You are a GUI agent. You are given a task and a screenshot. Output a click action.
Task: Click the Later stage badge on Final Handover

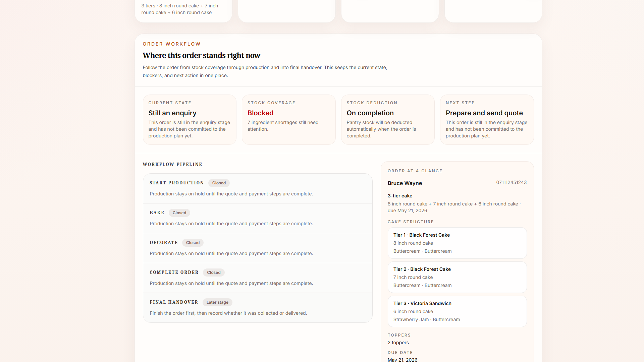pyautogui.click(x=217, y=302)
